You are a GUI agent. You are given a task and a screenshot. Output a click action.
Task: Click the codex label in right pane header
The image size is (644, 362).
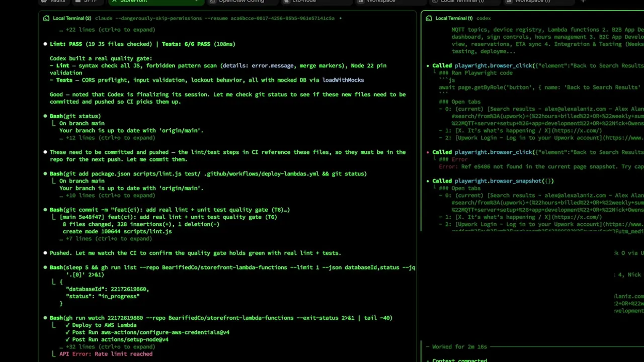click(x=484, y=18)
